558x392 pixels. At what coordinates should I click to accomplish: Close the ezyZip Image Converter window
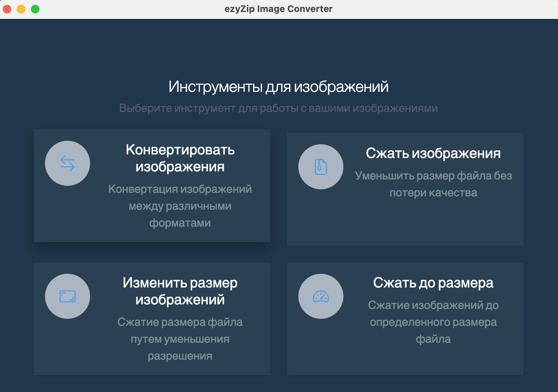[x=7, y=9]
